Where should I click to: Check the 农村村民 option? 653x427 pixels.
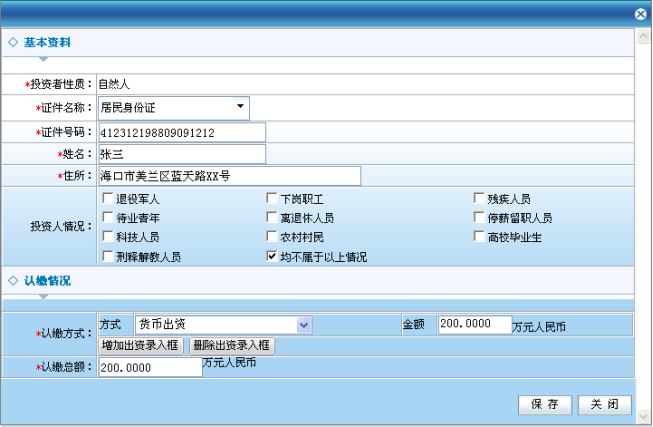coord(271,237)
